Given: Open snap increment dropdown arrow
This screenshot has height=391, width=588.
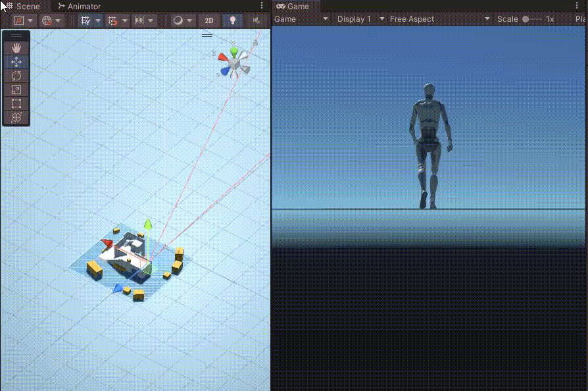Looking at the screenshot, I should click(x=151, y=20).
